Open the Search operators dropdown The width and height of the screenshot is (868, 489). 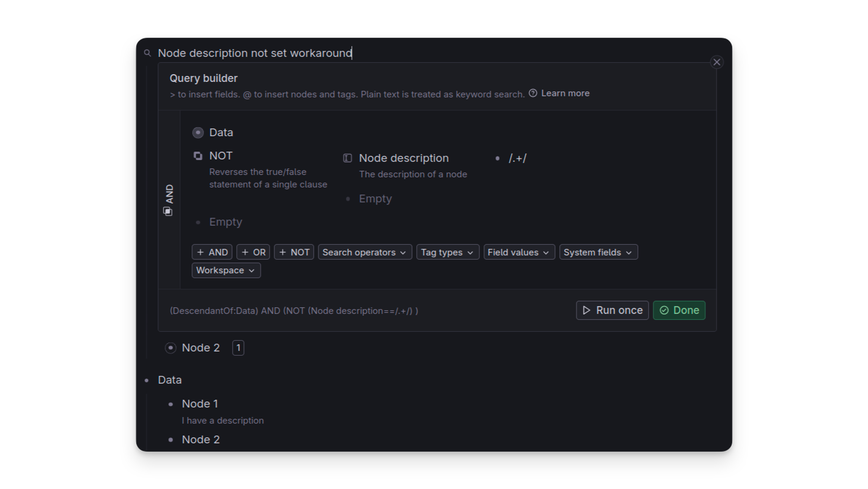[x=364, y=252]
